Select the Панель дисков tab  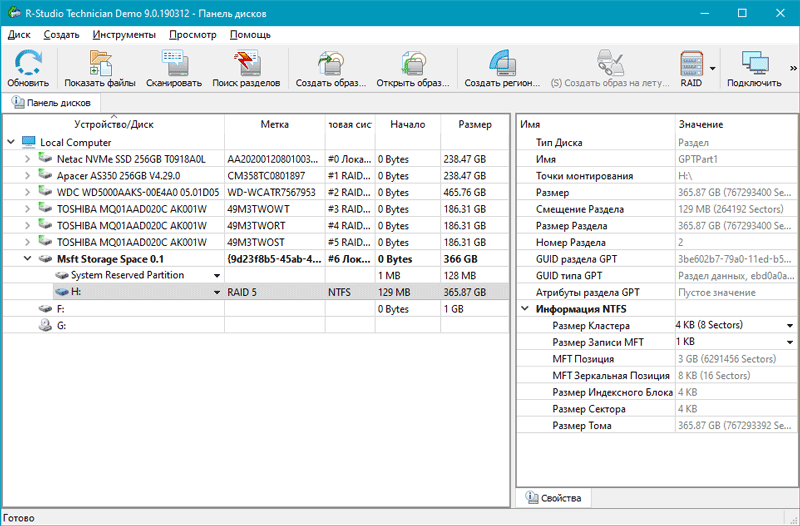(51, 103)
